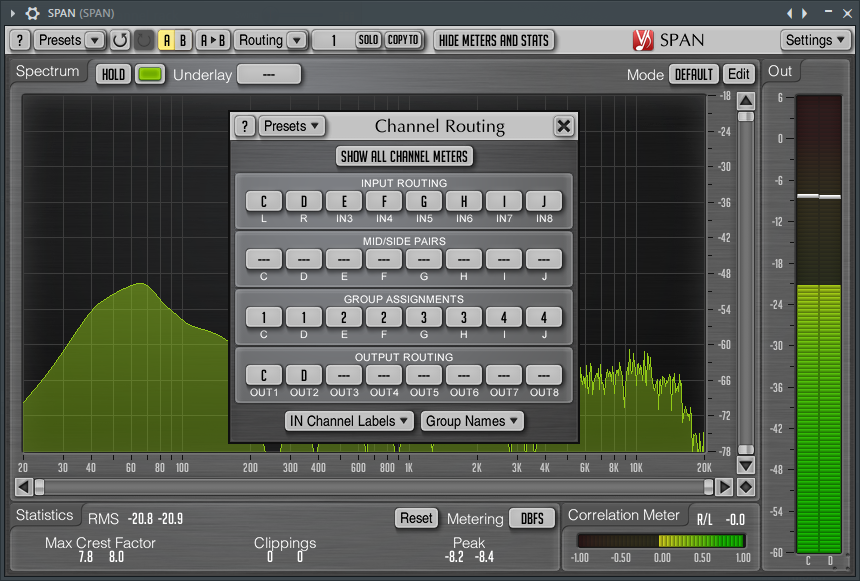Click Hide Meters and Stats
Viewport: 860px width, 581px height.
[x=494, y=40]
